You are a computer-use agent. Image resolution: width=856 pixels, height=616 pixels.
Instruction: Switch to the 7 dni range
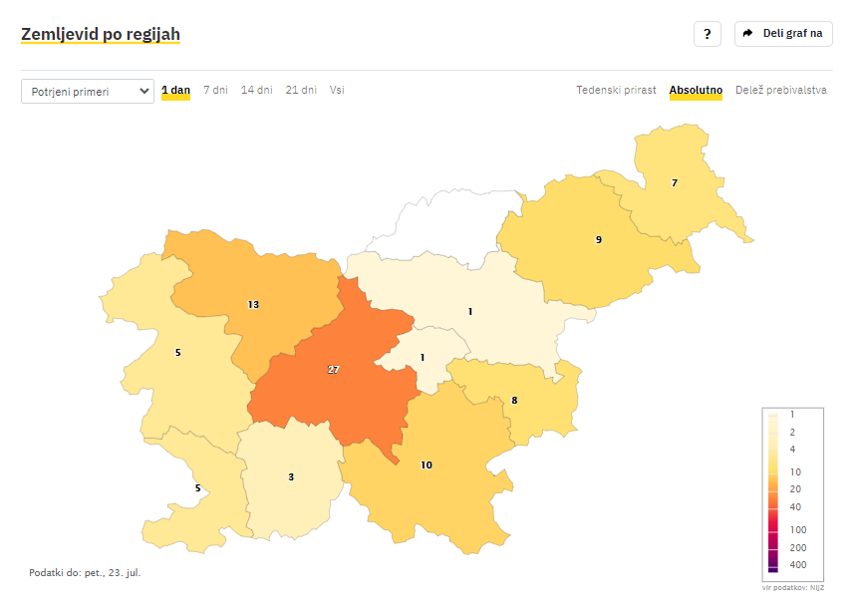215,90
